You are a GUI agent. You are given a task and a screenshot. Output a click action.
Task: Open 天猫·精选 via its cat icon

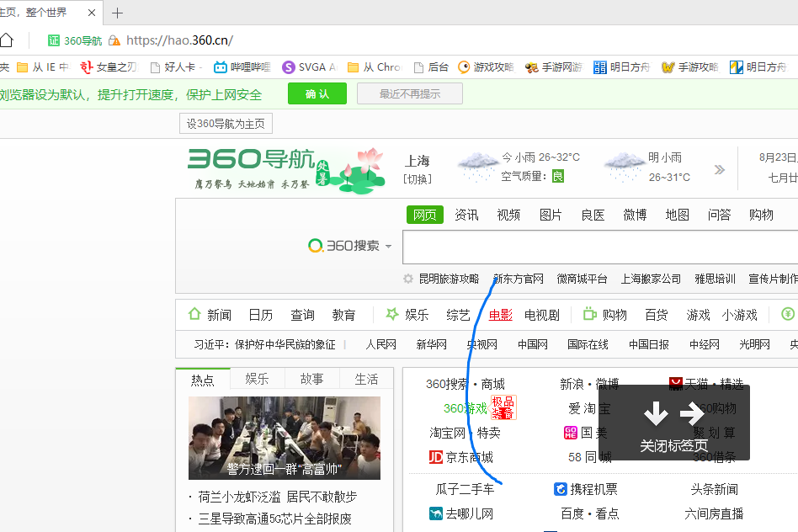click(676, 383)
